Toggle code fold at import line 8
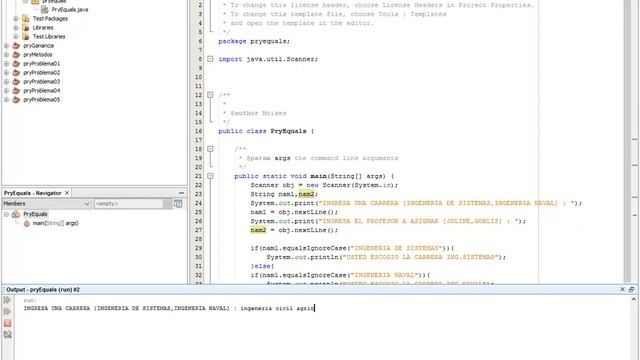The width and height of the screenshot is (640, 360). pos(210,59)
